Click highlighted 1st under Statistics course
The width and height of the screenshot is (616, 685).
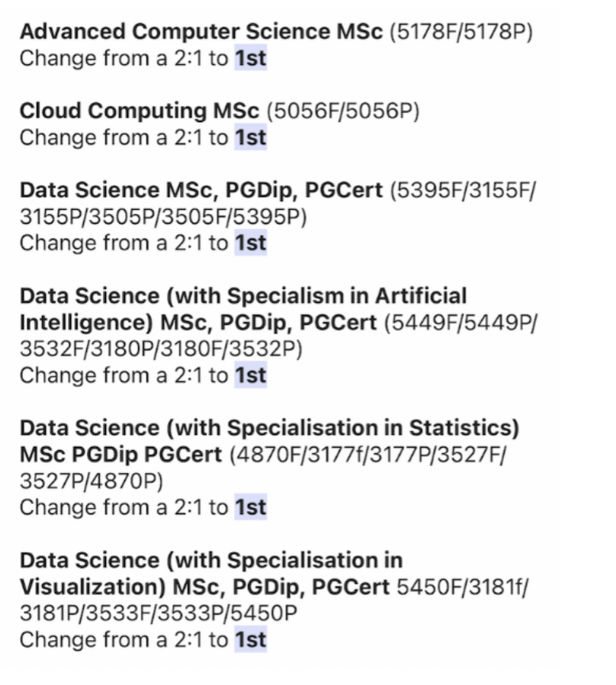tap(251, 507)
